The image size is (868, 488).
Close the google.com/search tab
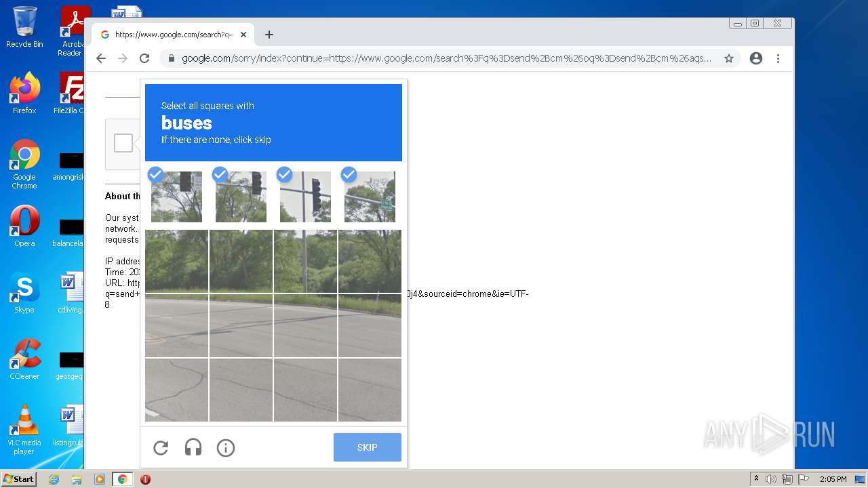click(243, 35)
